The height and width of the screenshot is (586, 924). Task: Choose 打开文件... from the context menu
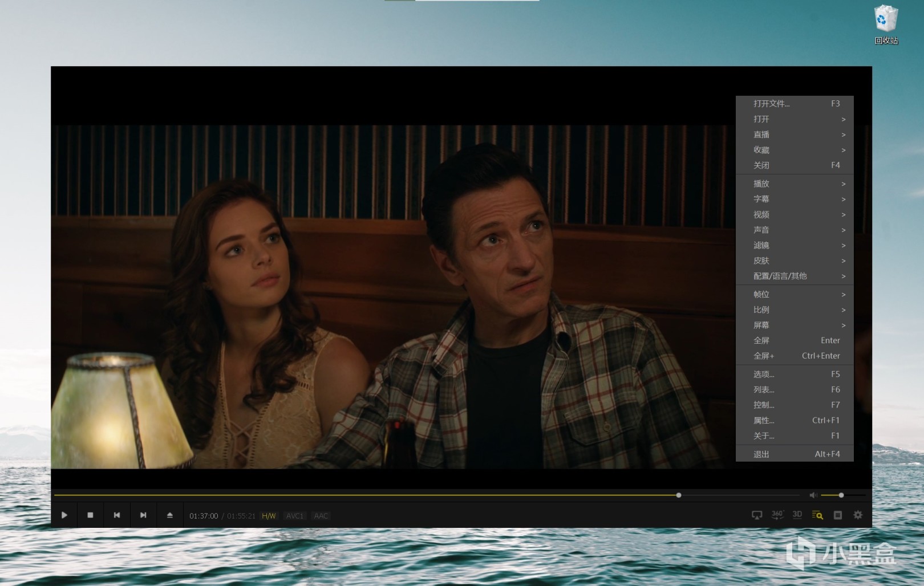click(x=795, y=104)
